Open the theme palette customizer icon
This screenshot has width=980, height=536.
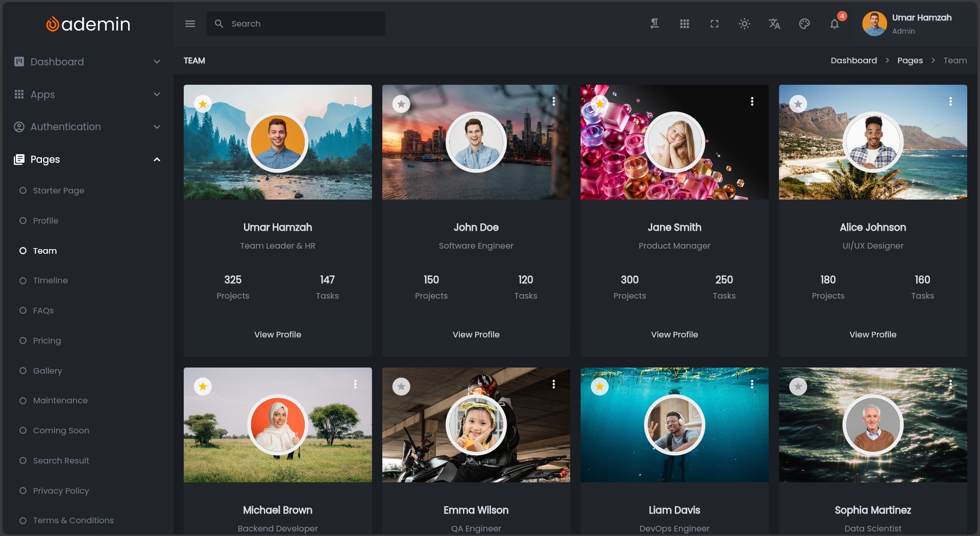pos(804,24)
